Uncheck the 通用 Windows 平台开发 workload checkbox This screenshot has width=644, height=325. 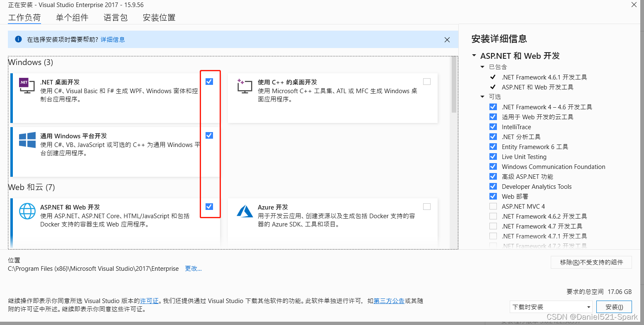pos(209,135)
